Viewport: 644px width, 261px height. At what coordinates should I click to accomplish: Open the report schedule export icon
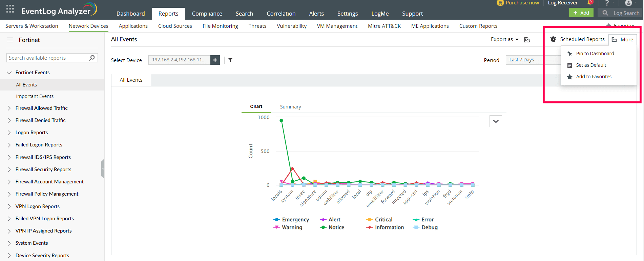527,40
